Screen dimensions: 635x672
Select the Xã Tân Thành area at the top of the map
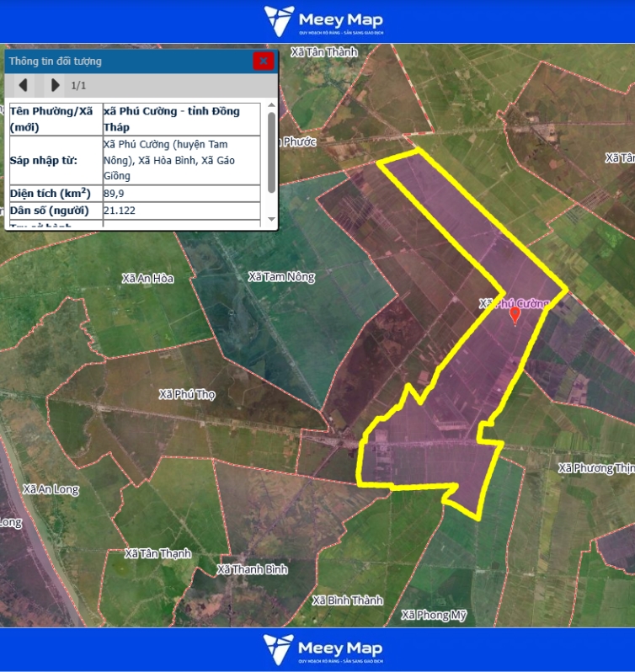click(x=323, y=52)
